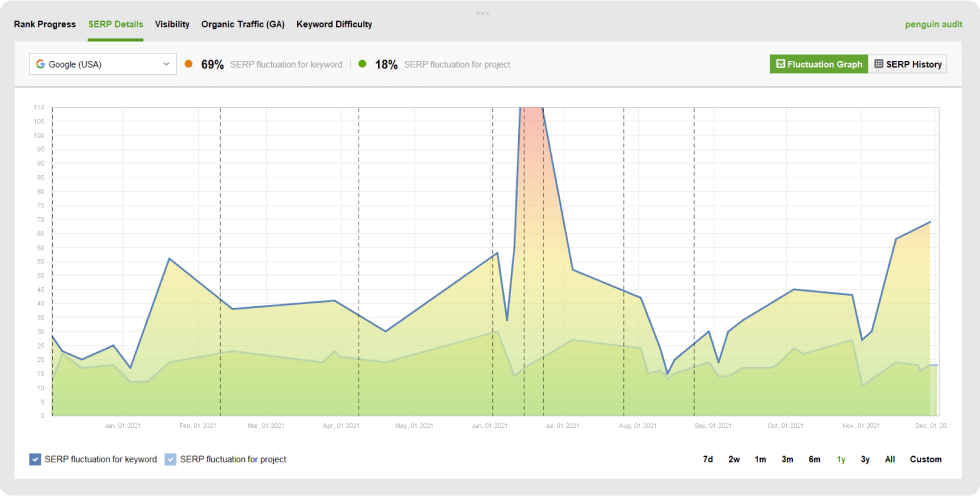Expand the Google (USA) search engine dropdown

coord(103,64)
